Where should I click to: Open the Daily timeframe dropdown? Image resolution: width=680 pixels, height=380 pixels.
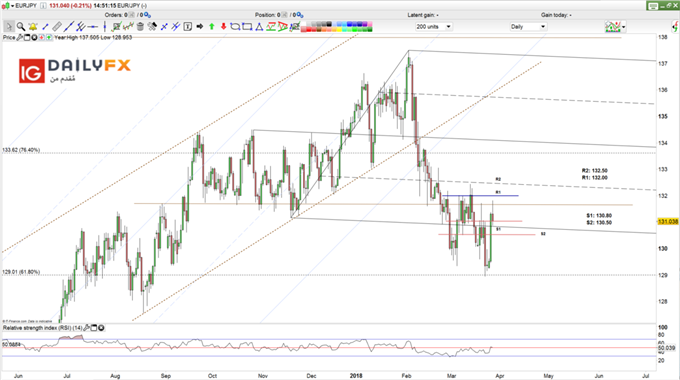[x=528, y=26]
